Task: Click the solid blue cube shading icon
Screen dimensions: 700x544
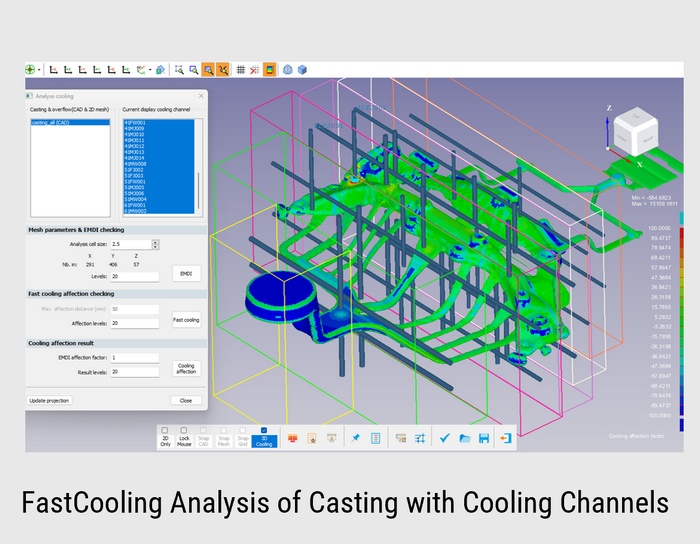Action: [302, 70]
